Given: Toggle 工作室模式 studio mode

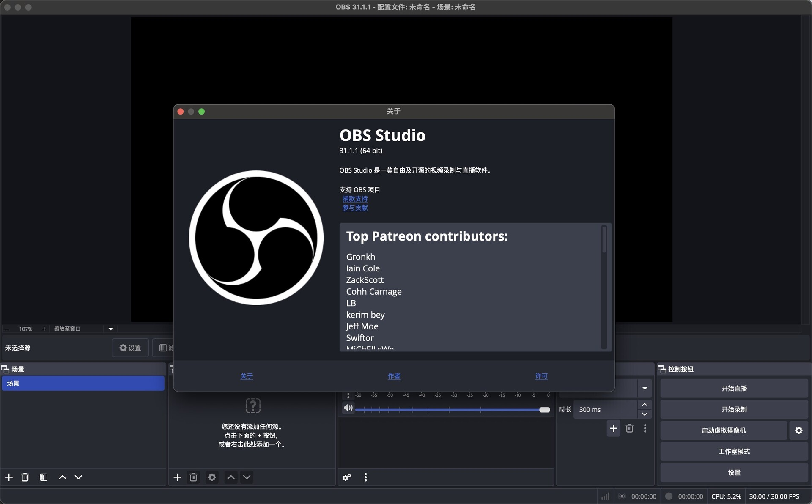Looking at the screenshot, I should 734,452.
